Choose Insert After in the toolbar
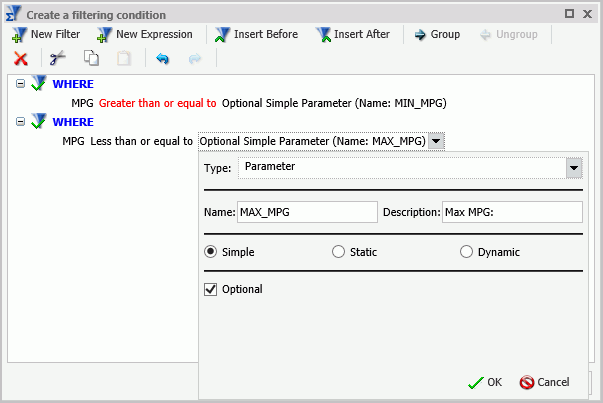The width and height of the screenshot is (603, 403). point(353,35)
